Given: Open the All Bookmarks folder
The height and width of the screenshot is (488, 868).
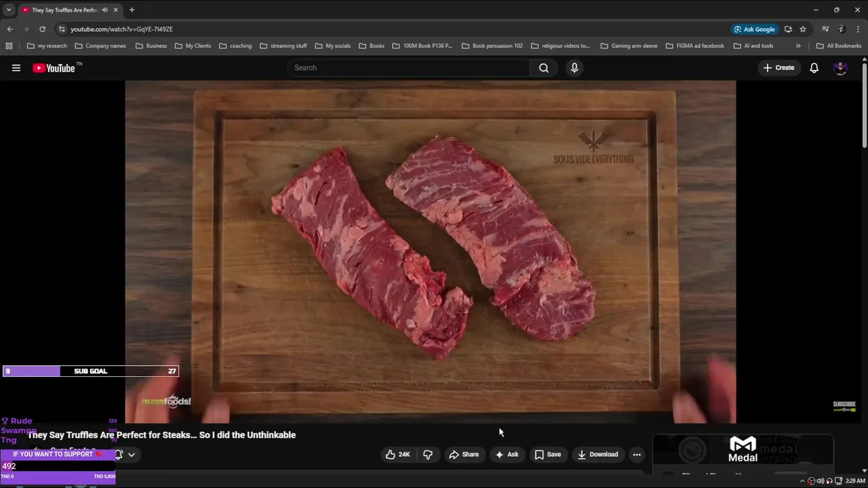Looking at the screenshot, I should click(838, 46).
